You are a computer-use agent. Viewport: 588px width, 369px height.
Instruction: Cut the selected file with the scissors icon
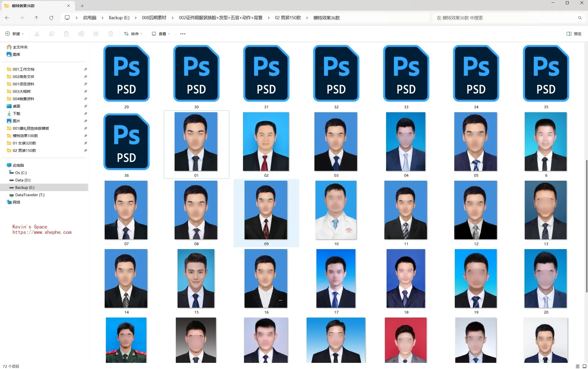[x=37, y=34]
